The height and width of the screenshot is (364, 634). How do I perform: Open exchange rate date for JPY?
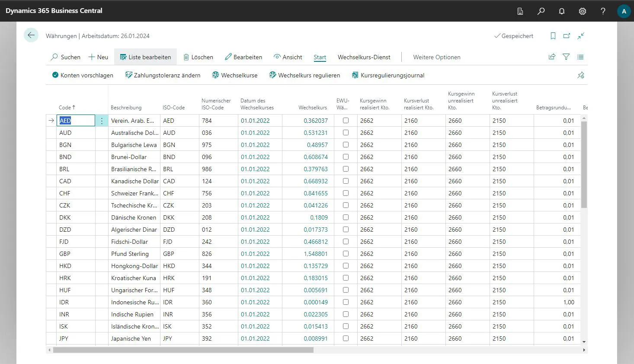(255, 338)
